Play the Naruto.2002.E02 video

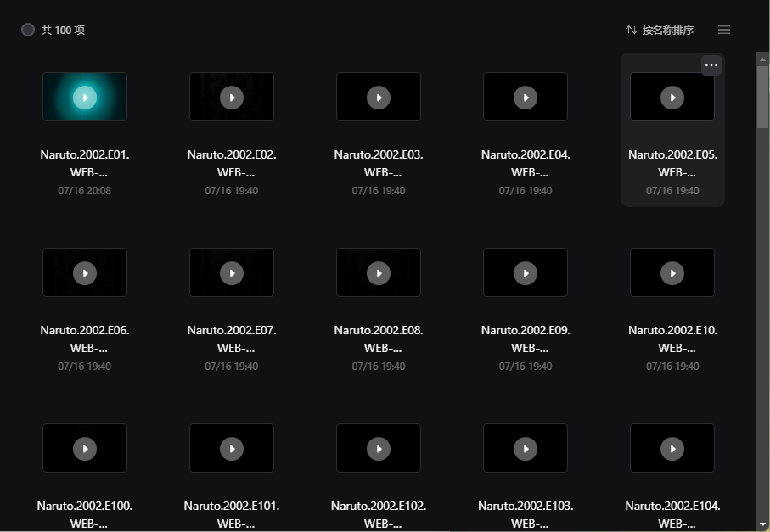tap(232, 98)
